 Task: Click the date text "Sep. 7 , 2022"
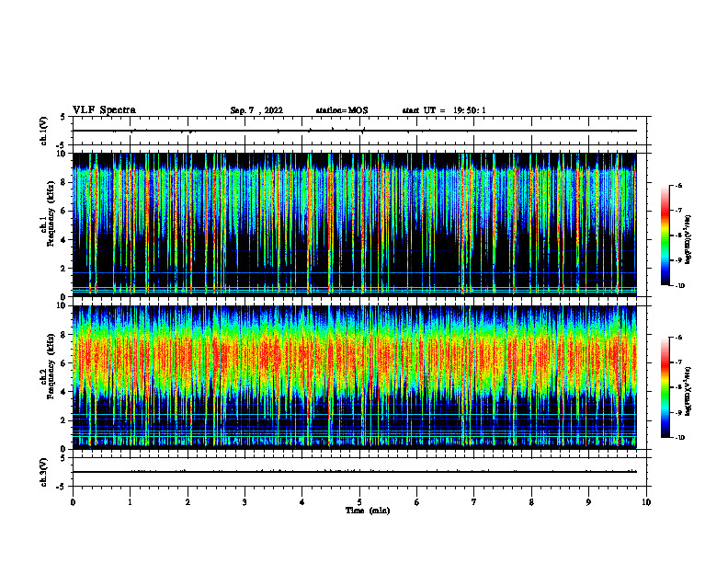256,110
